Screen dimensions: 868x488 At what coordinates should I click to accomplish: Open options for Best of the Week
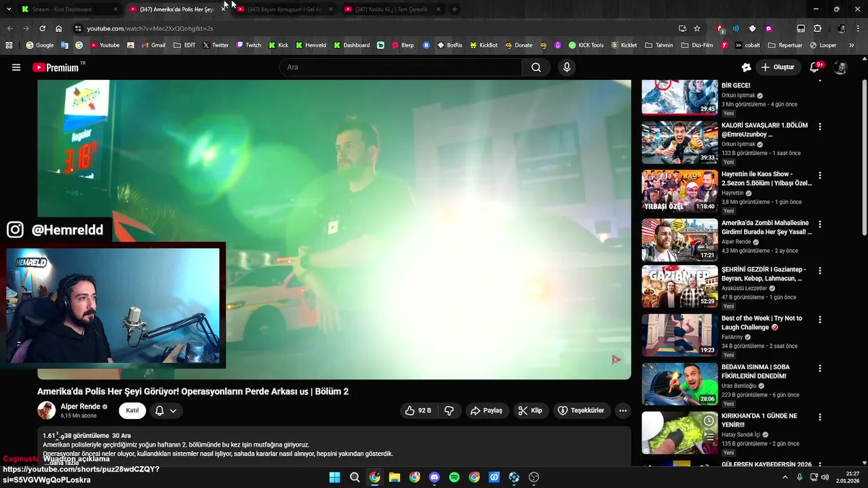[820, 319]
